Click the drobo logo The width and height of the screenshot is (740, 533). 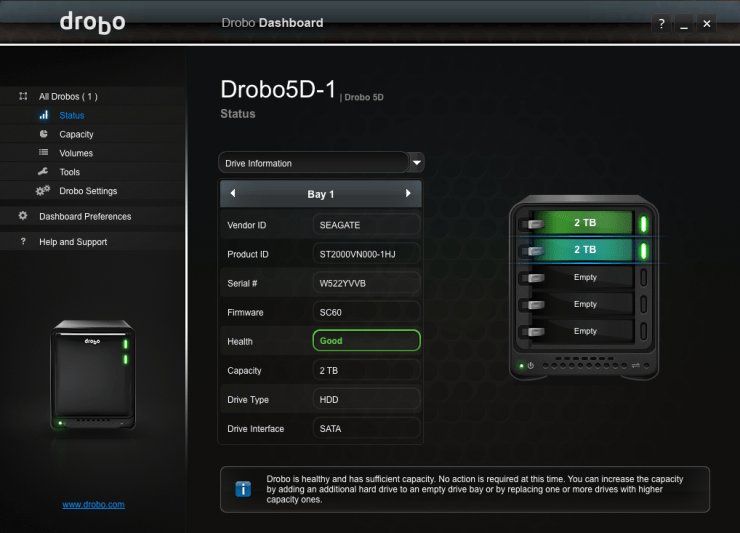(92, 23)
